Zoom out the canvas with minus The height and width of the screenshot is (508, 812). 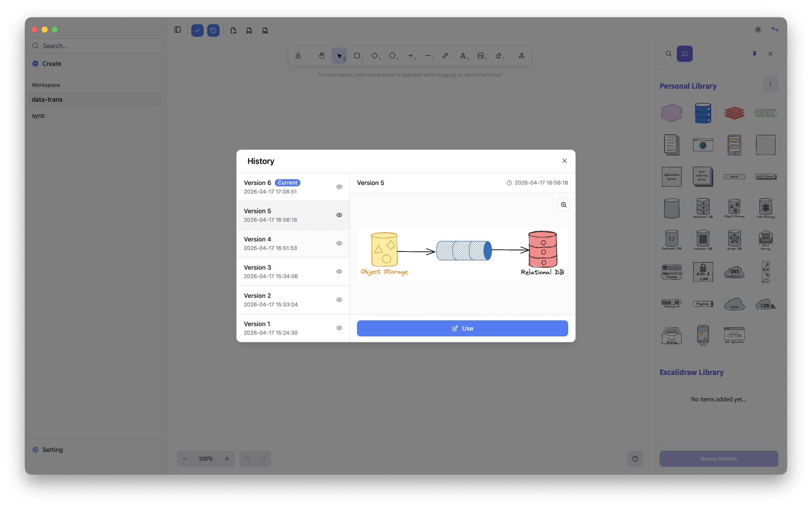coord(185,459)
